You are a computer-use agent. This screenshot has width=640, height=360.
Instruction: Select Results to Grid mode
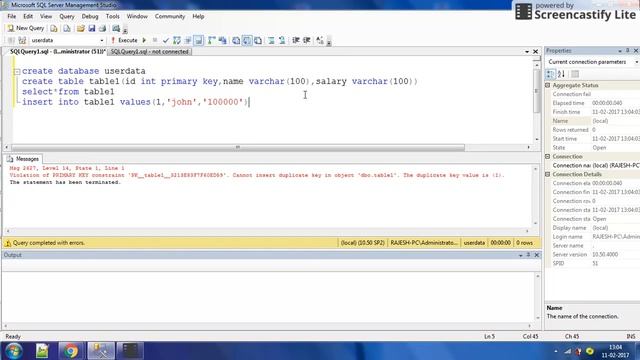(x=247, y=40)
